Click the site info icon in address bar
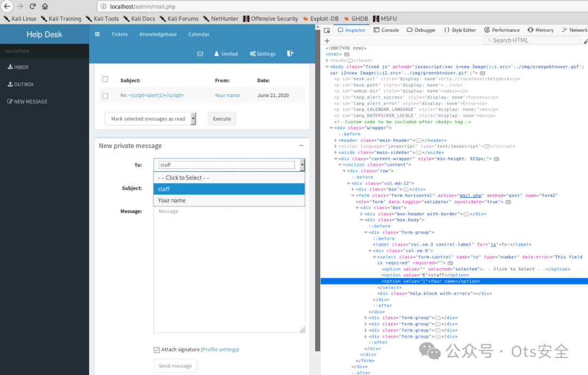 point(103,7)
